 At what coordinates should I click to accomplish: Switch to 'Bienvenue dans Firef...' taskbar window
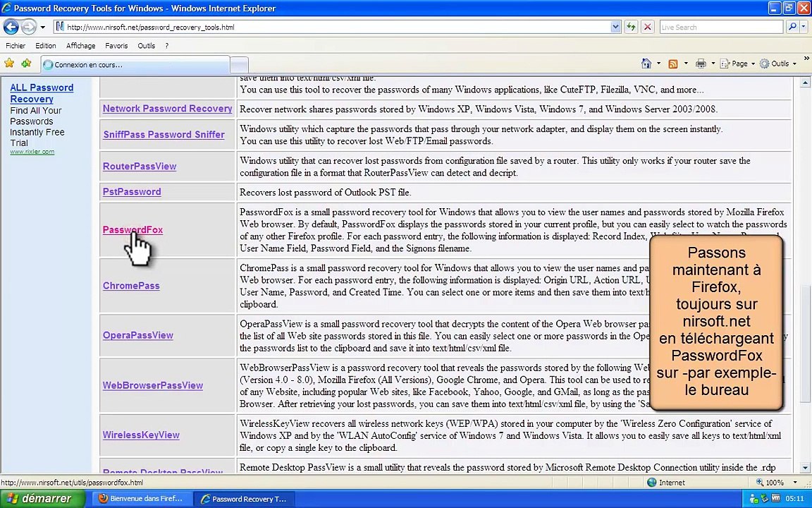click(x=141, y=499)
